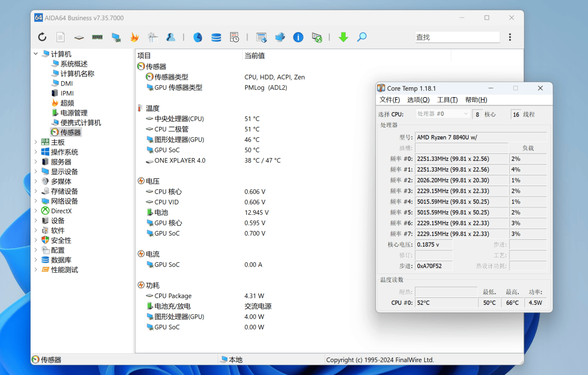Viewport: 588px width, 375px height.
Task: Click the orange flame icon beside 超频
Action: [x=55, y=103]
